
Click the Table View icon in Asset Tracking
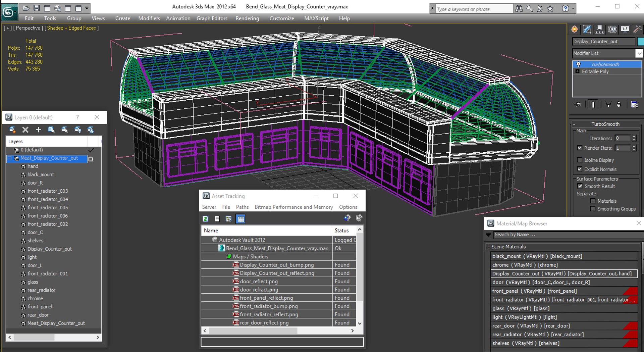point(241,219)
